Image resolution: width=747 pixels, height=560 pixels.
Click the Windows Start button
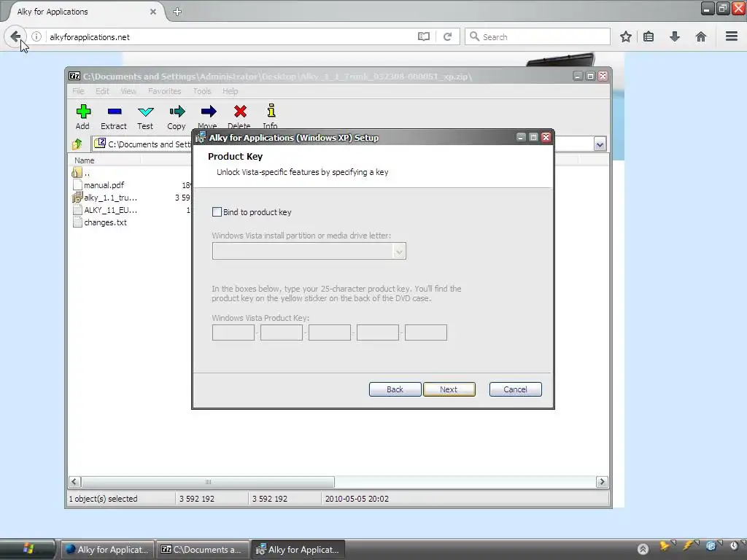(28, 549)
